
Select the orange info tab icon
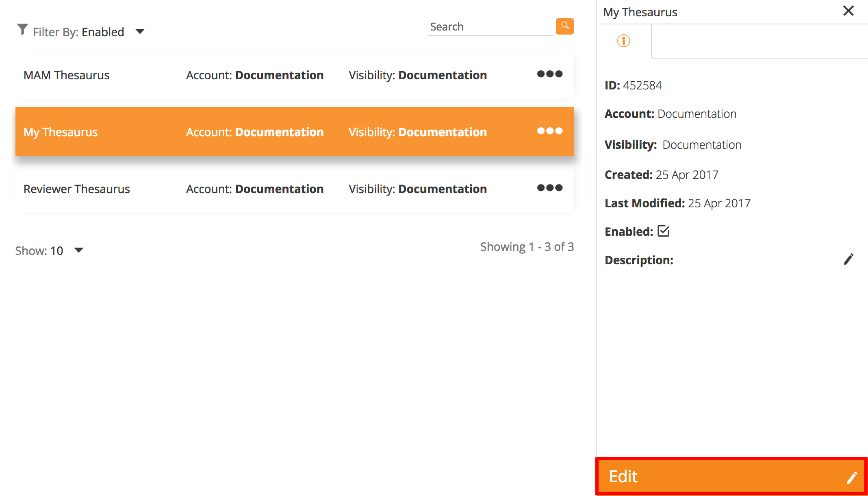(623, 41)
